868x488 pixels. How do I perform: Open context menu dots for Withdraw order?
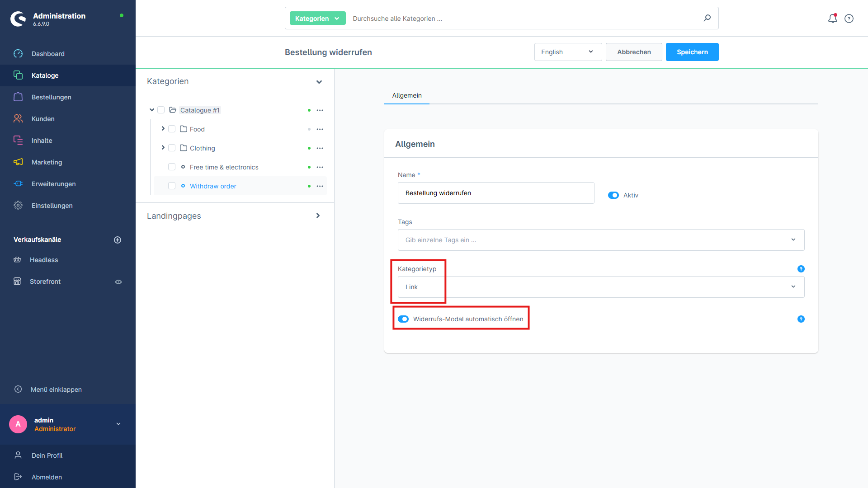point(320,186)
